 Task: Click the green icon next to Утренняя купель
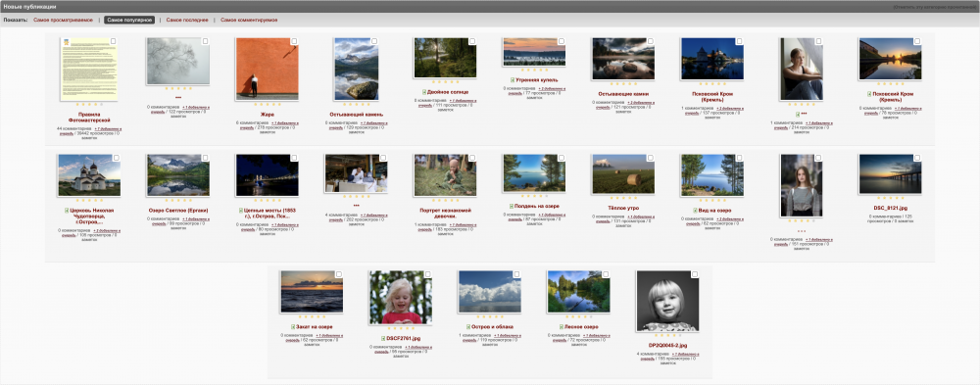pos(513,80)
